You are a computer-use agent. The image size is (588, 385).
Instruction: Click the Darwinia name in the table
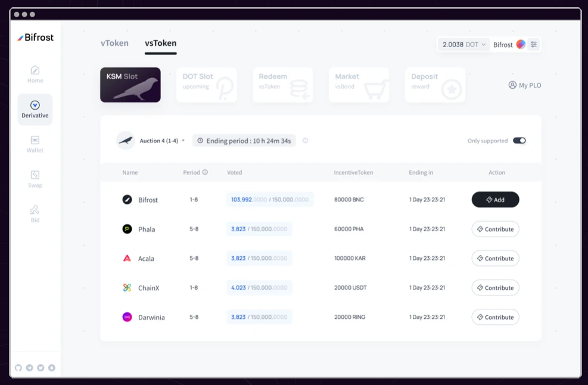[x=151, y=318]
